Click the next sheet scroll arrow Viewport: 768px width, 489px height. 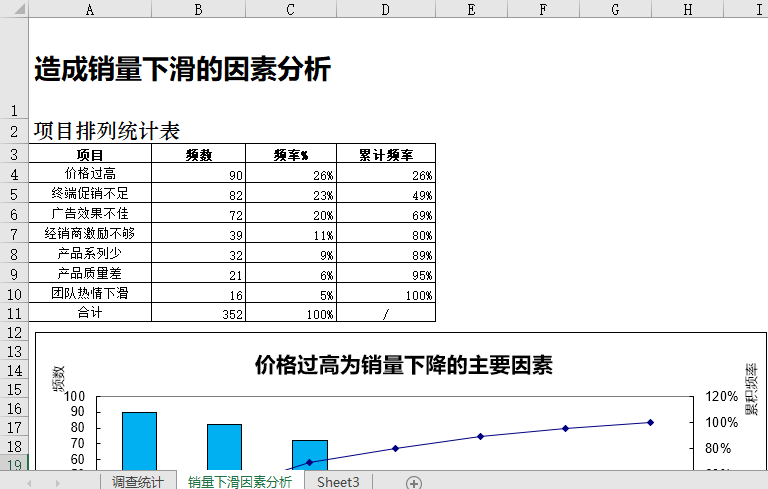[x=58, y=482]
